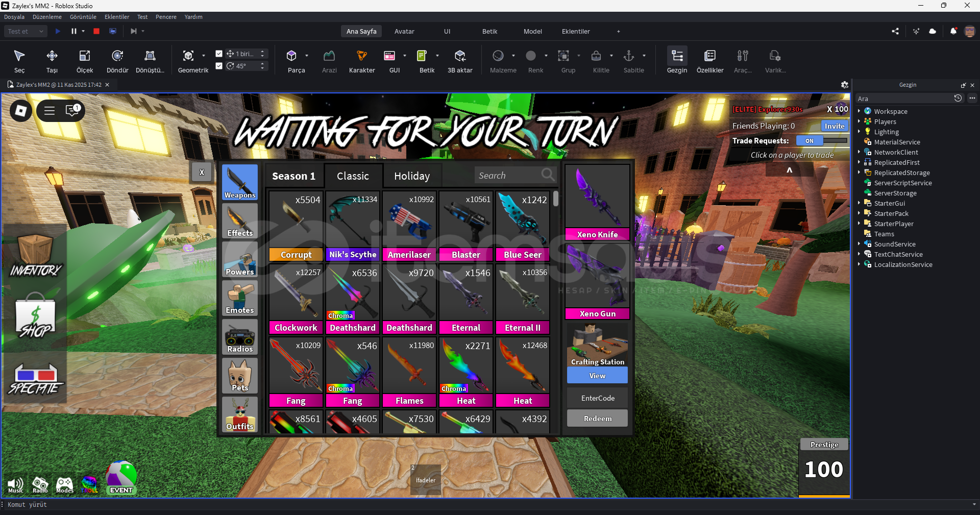980x515 pixels.
Task: Select the Effects inventory category
Action: (x=240, y=221)
